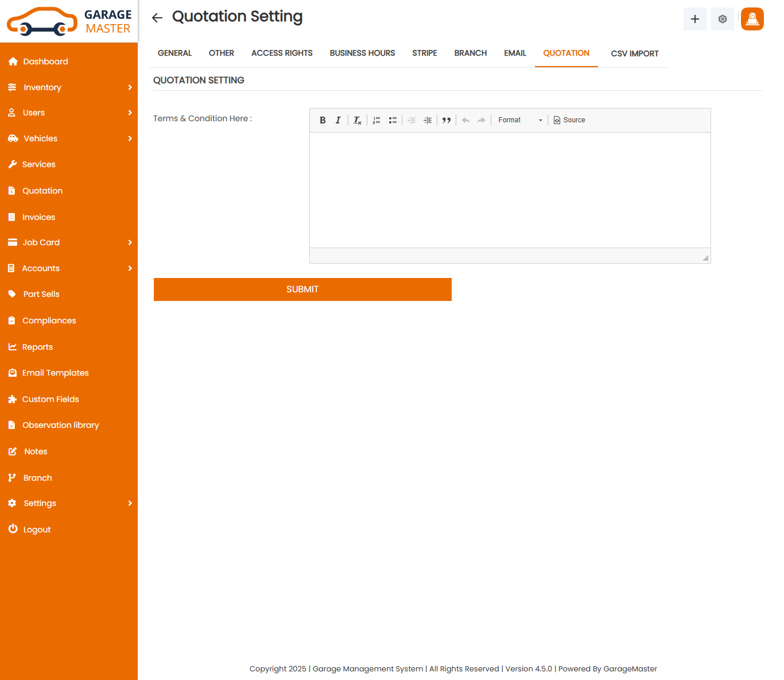Insert a bulleted list

(393, 120)
